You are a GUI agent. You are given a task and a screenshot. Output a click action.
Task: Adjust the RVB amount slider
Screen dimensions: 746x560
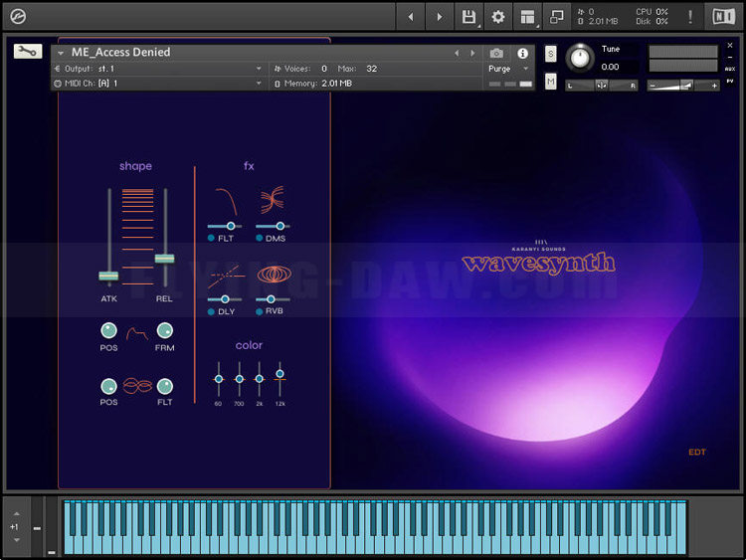click(x=271, y=299)
